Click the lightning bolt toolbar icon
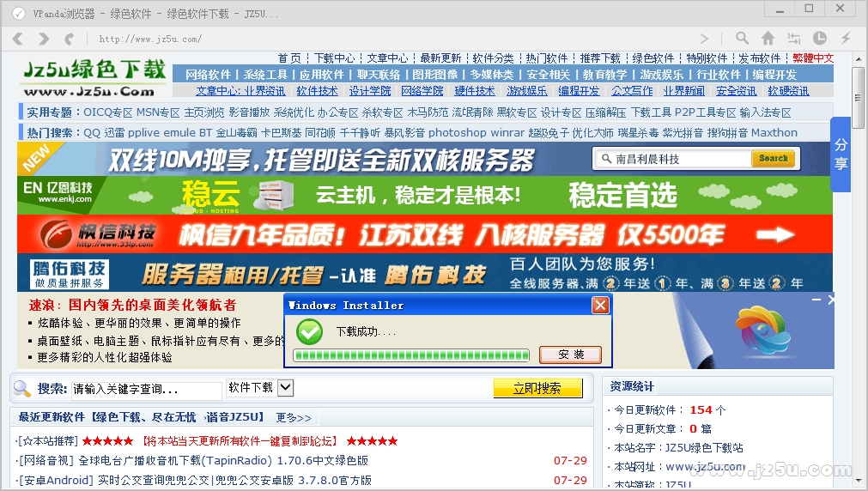 click(x=846, y=38)
